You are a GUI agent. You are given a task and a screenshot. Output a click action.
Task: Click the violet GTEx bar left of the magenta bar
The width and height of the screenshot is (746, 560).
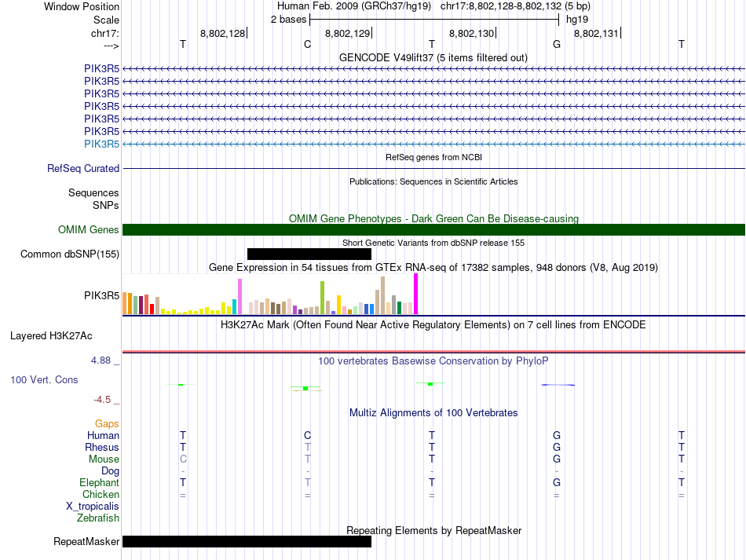tap(240, 297)
